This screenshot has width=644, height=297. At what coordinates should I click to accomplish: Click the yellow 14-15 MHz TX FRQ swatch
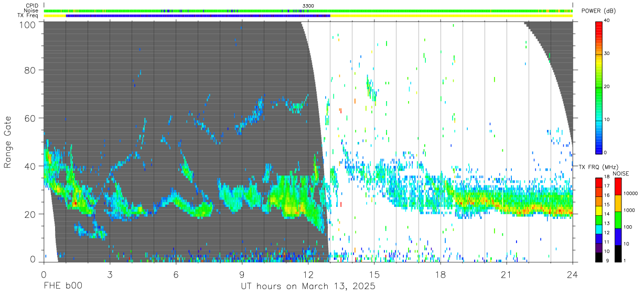[x=598, y=210]
